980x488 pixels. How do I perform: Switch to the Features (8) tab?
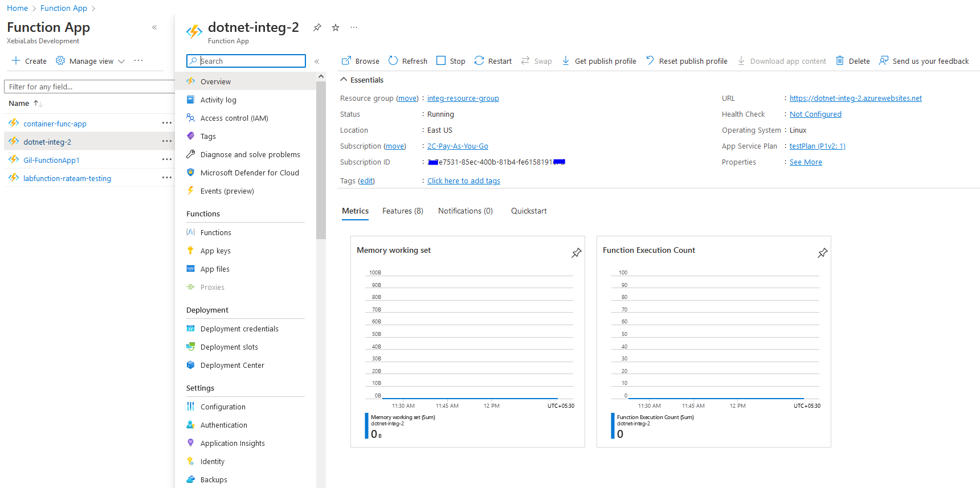click(403, 211)
